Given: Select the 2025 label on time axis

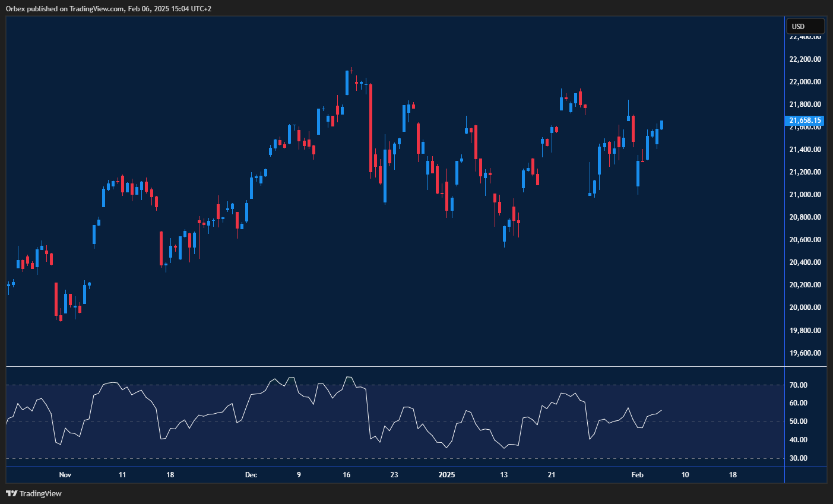Looking at the screenshot, I should (x=446, y=475).
